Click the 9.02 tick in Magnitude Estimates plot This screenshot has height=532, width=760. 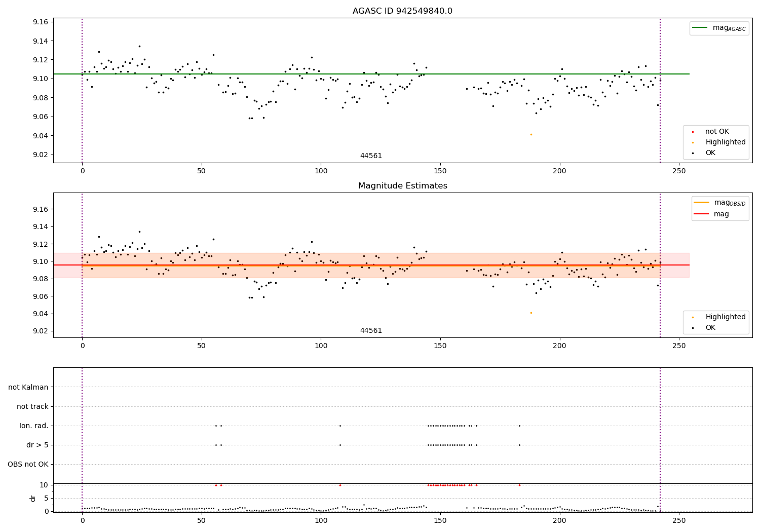[x=41, y=331]
